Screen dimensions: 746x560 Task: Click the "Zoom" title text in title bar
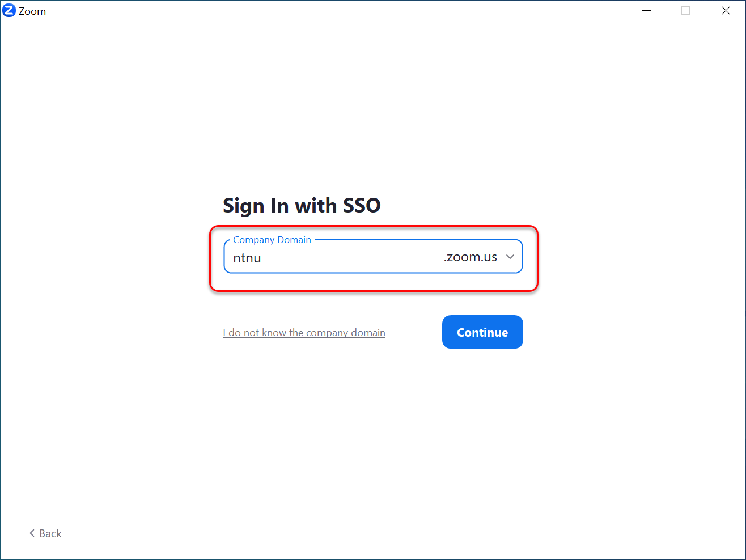32,11
